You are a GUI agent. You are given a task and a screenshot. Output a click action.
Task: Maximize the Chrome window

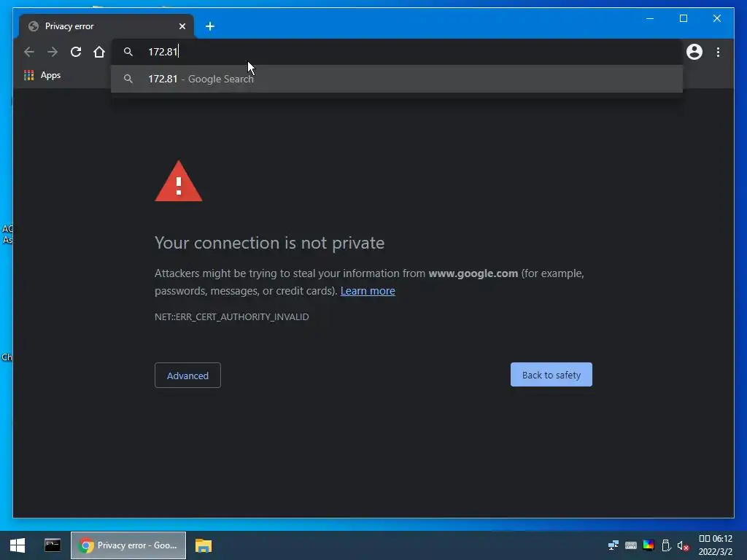(x=683, y=18)
